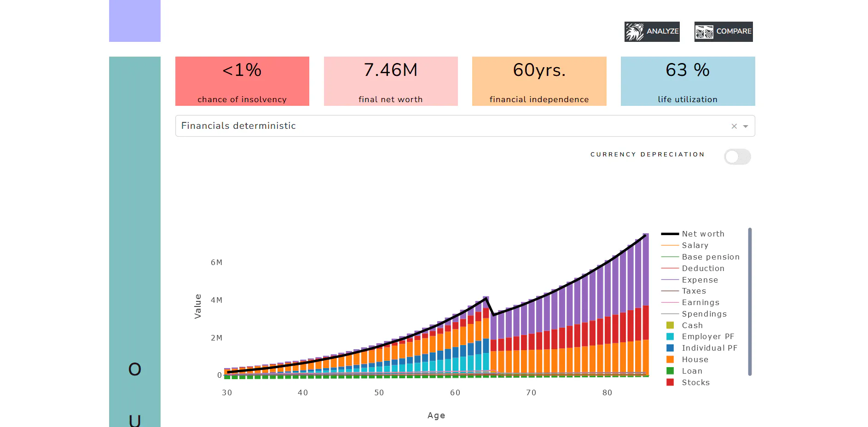Click the Stocks legend swatch
The width and height of the screenshot is (868, 427).
(x=670, y=382)
